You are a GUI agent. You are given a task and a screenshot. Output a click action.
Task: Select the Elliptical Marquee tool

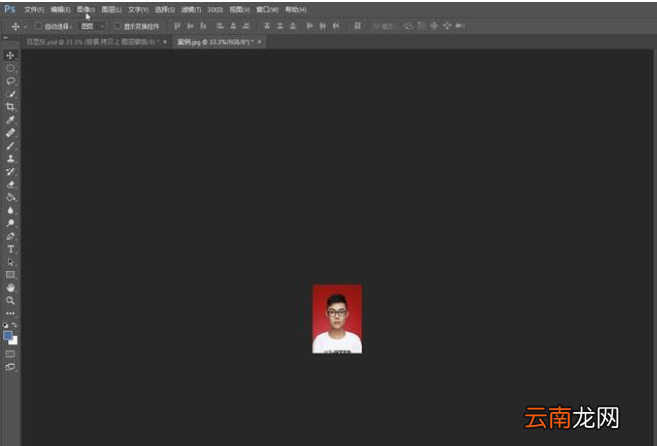pyautogui.click(x=10, y=68)
